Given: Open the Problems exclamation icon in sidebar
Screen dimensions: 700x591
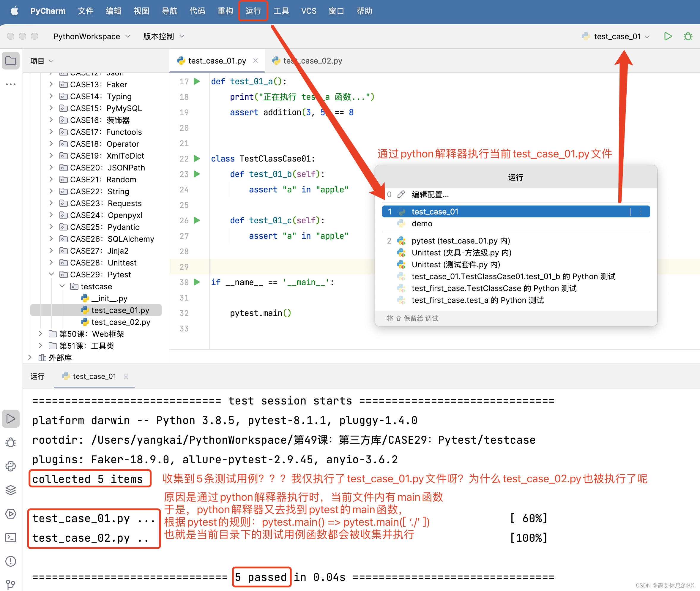Looking at the screenshot, I should (x=11, y=561).
